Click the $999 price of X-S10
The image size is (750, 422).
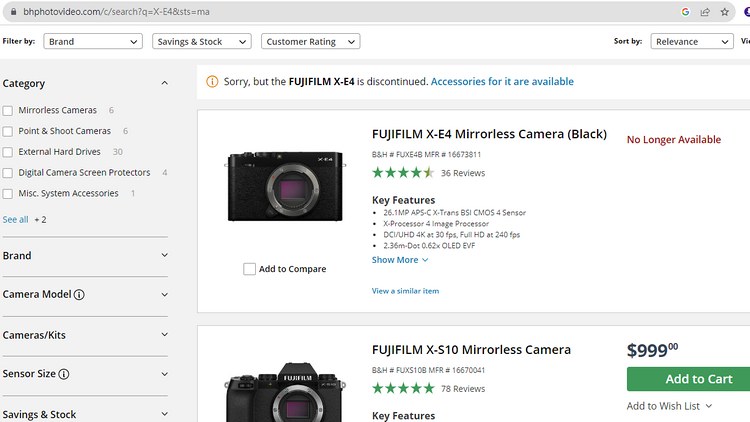point(652,350)
